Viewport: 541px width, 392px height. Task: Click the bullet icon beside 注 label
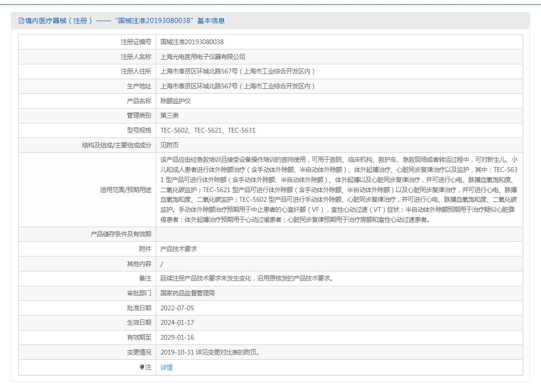(142, 367)
